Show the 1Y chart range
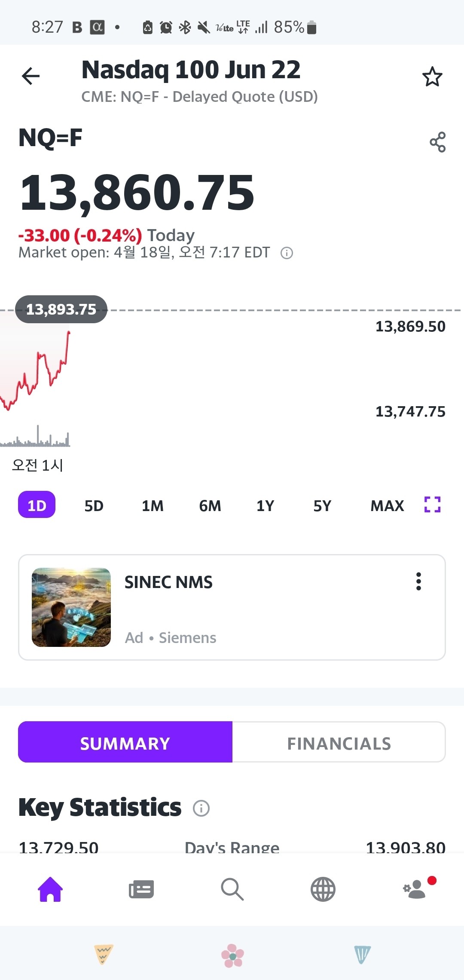The image size is (464, 980). (265, 506)
